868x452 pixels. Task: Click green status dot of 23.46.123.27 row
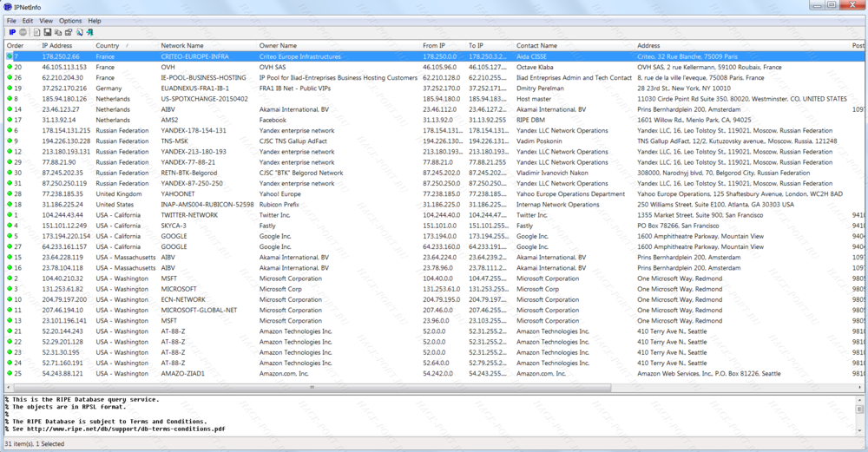click(x=10, y=109)
